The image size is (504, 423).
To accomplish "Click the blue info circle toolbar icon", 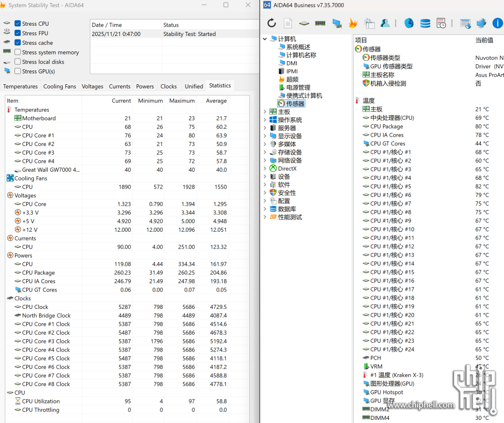I will point(497,23).
